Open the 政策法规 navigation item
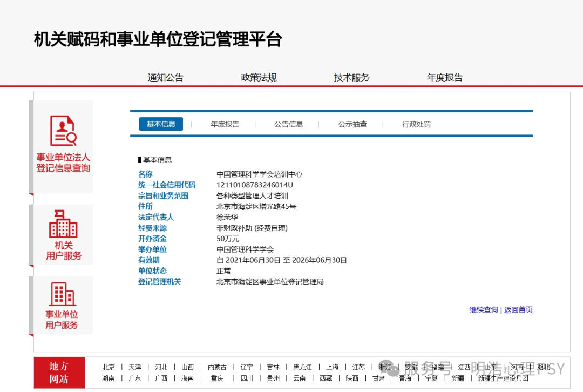The height and width of the screenshot is (392, 583). 259,77
